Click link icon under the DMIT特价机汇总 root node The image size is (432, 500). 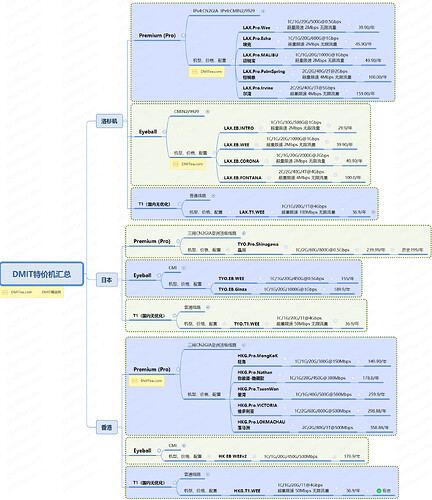coord(5,292)
